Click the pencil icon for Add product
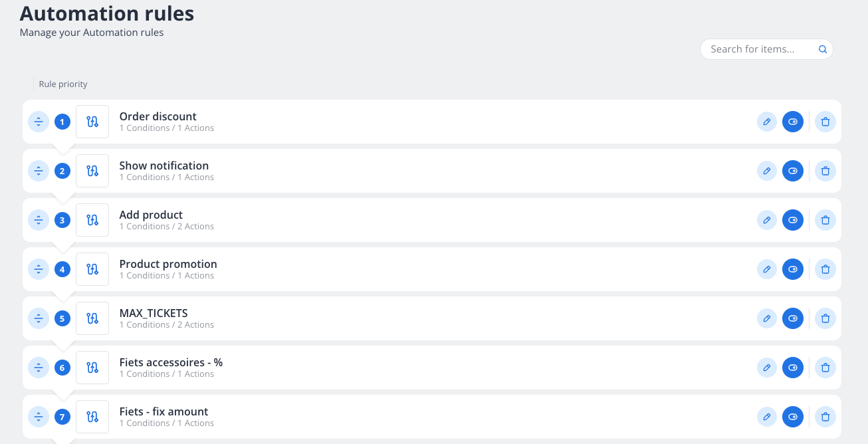The image size is (868, 444). tap(766, 220)
